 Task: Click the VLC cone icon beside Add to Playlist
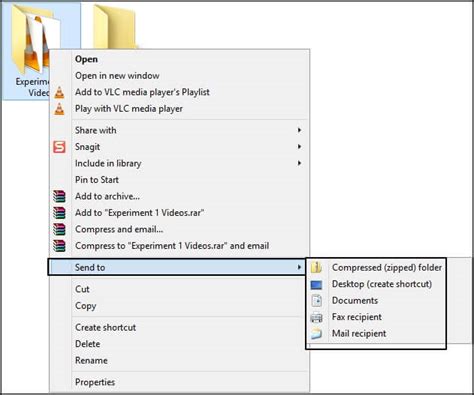[59, 92]
